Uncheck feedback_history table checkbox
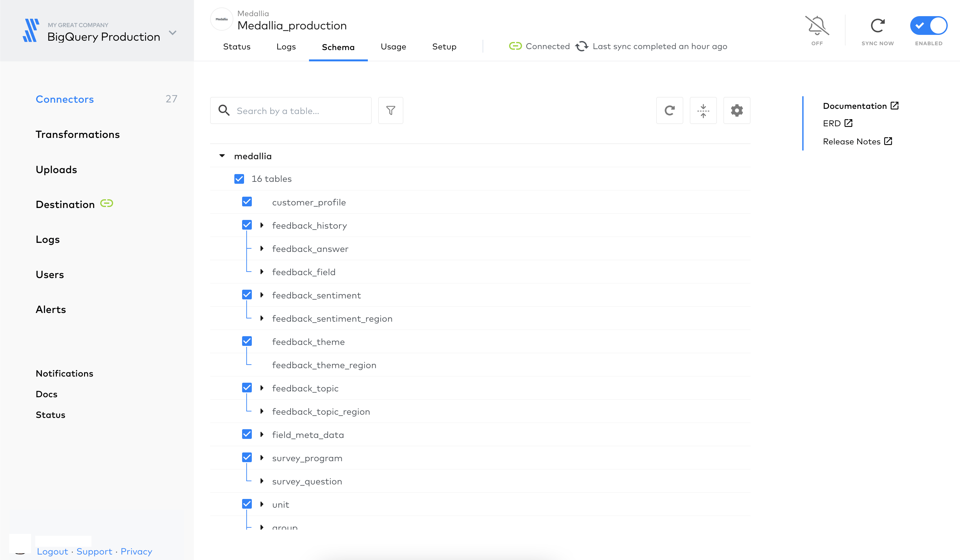The height and width of the screenshot is (560, 960). [x=247, y=225]
